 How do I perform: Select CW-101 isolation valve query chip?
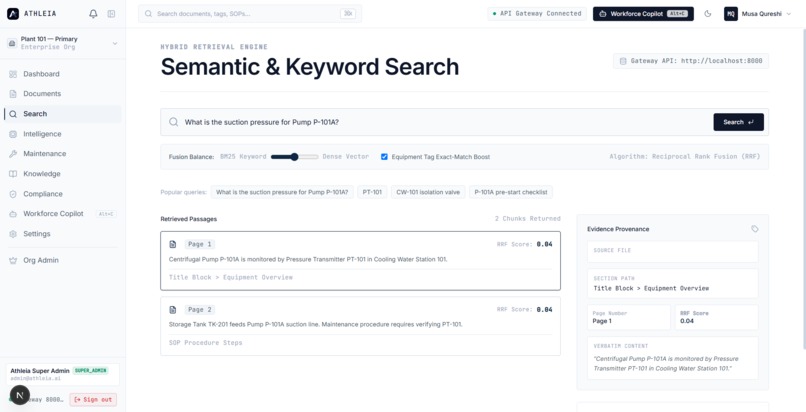click(428, 192)
